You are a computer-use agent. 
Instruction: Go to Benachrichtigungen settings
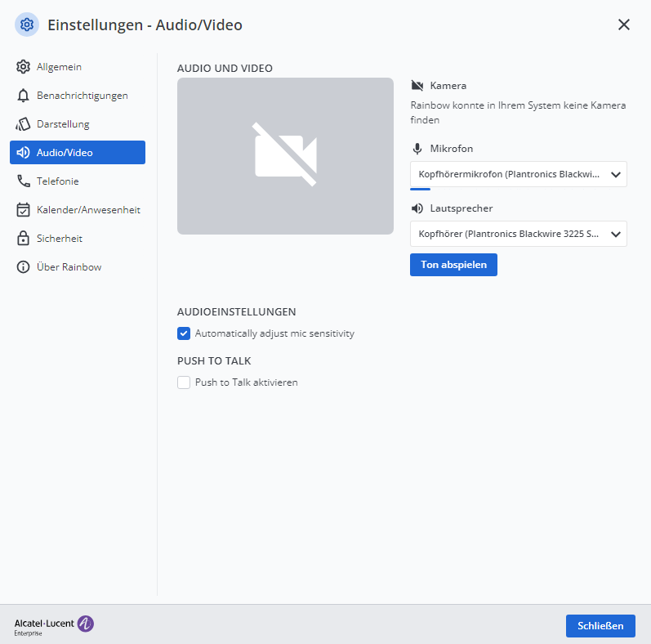(x=82, y=96)
